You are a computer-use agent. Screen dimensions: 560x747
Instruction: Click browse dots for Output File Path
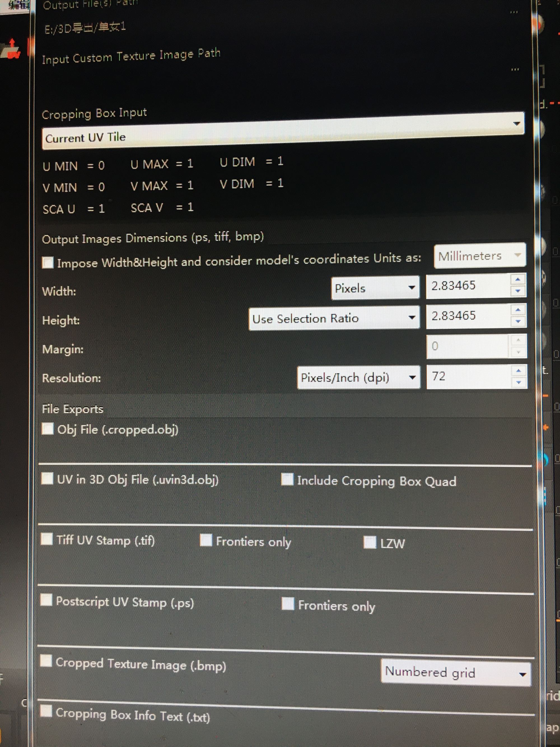pyautogui.click(x=514, y=13)
